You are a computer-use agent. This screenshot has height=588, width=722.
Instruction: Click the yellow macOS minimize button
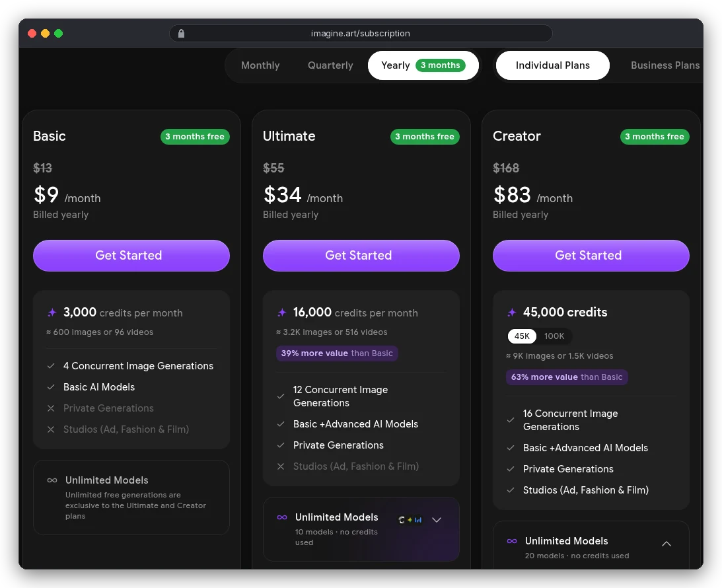click(45, 34)
